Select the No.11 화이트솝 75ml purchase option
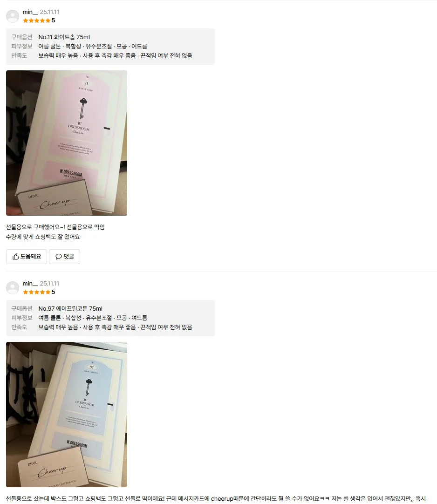This screenshot has height=504, width=437. point(64,37)
